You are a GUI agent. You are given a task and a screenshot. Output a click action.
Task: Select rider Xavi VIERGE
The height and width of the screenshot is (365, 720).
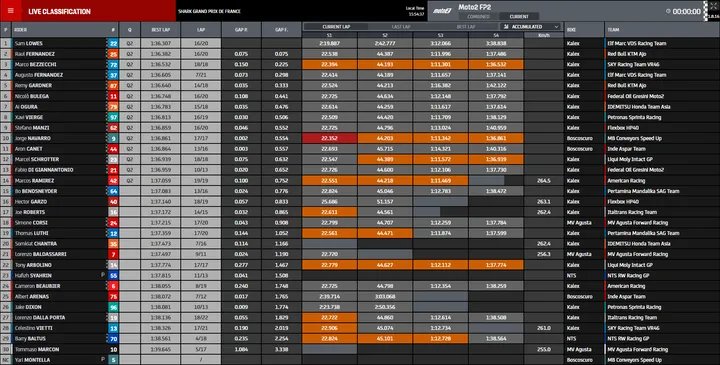pos(29,118)
